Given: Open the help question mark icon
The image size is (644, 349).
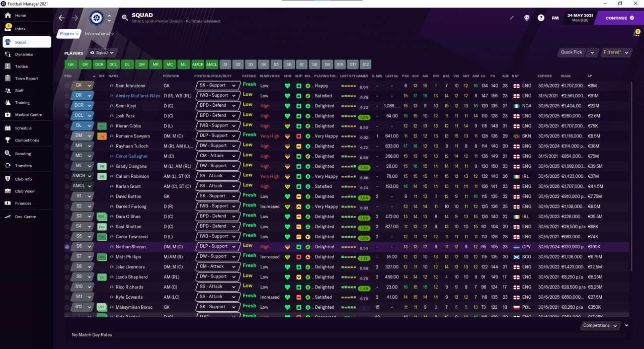Looking at the screenshot, I should (541, 18).
